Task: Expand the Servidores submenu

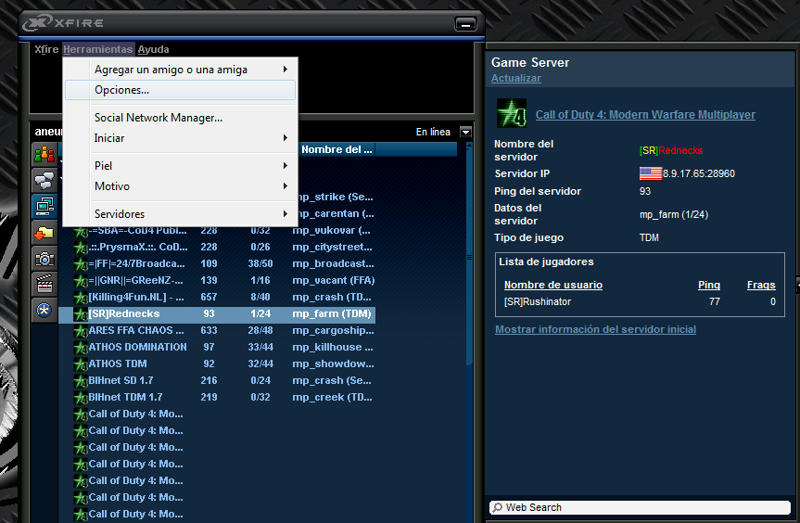Action: 180,214
